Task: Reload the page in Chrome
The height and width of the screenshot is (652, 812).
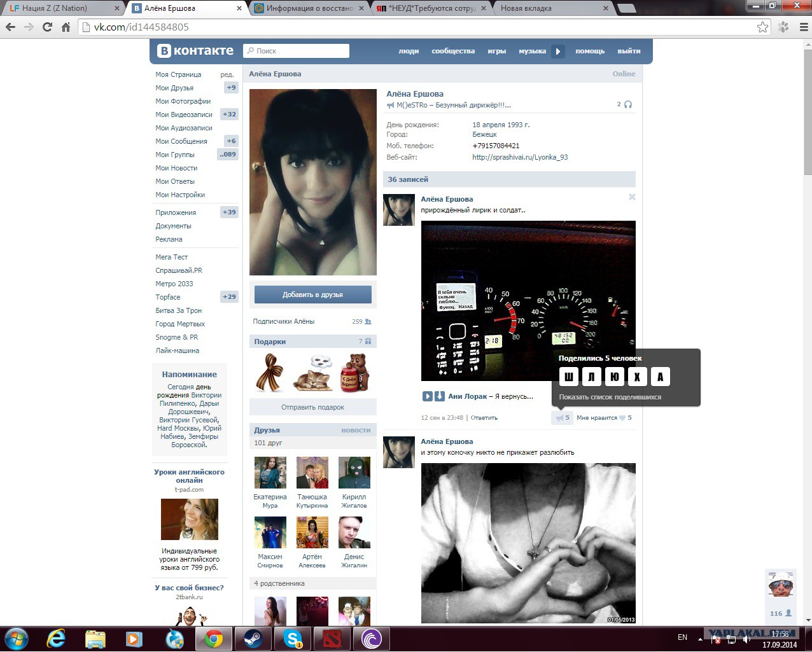Action: click(47, 27)
